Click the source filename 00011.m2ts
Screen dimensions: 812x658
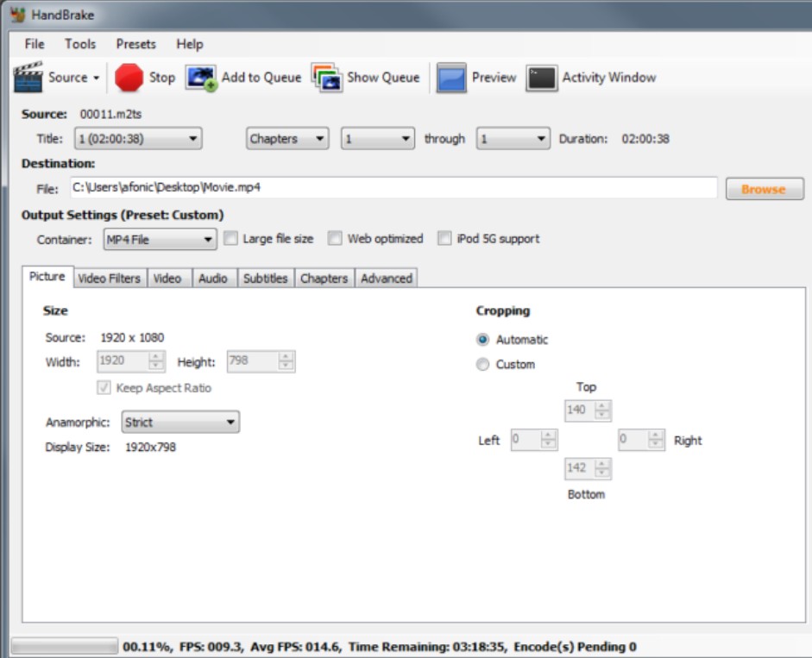point(110,114)
